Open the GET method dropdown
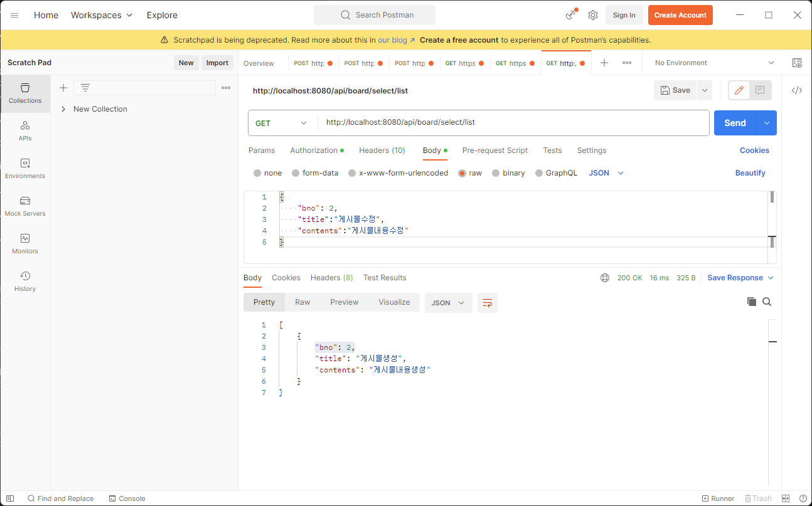The height and width of the screenshot is (506, 812). (282, 123)
